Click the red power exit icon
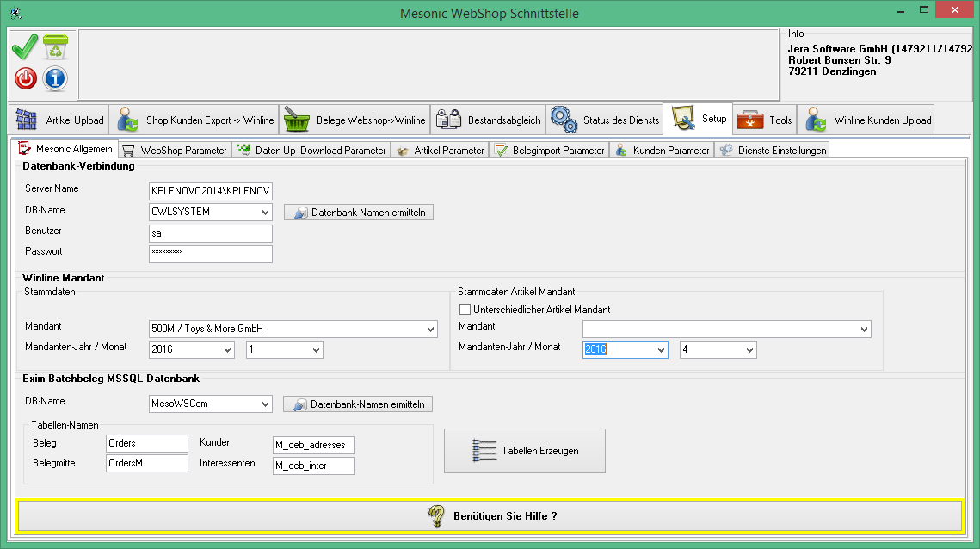980x549 pixels. (x=26, y=79)
